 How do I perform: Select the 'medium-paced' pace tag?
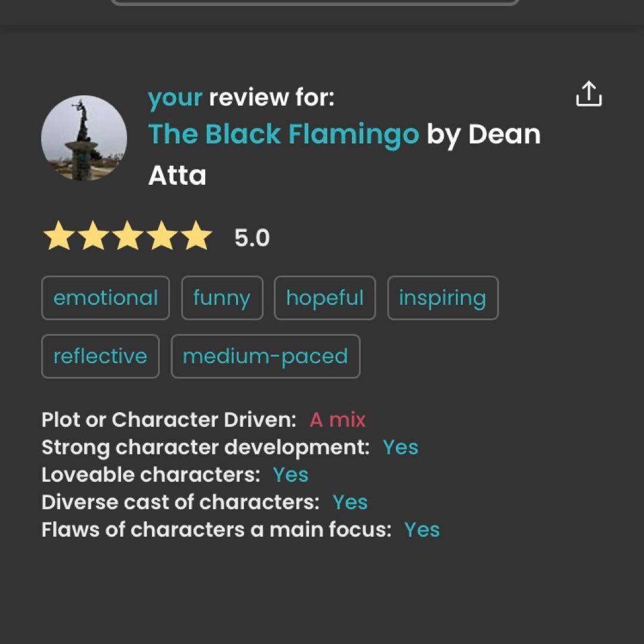pos(265,356)
